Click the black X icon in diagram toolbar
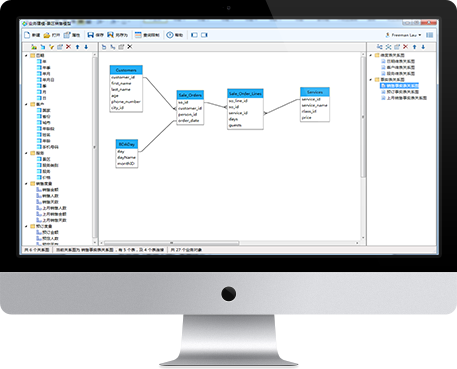 130,47
